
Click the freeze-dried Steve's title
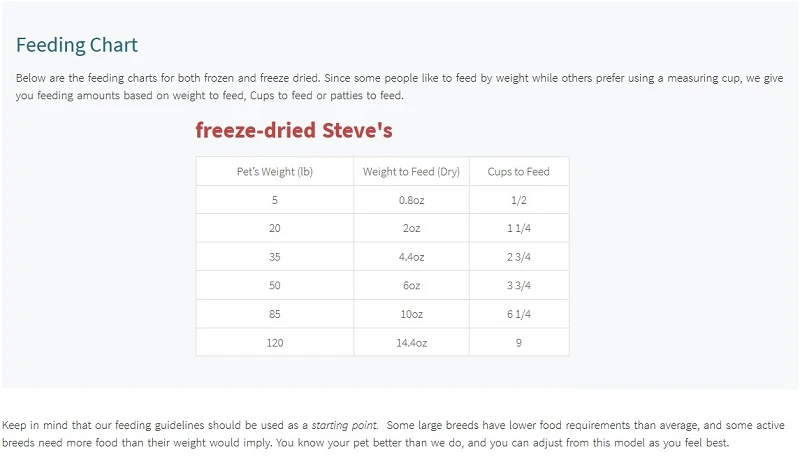pos(293,130)
